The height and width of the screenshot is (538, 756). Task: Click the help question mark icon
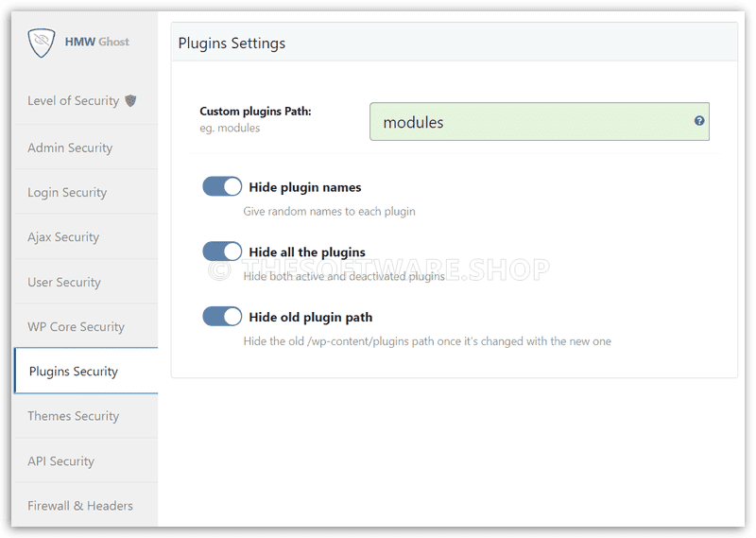point(699,121)
